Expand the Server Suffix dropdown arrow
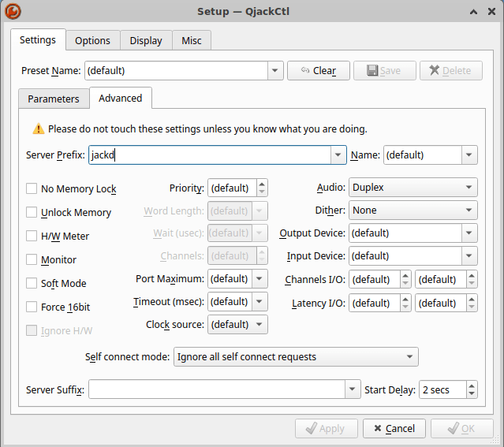Viewport: 504px width, 447px height. point(353,389)
